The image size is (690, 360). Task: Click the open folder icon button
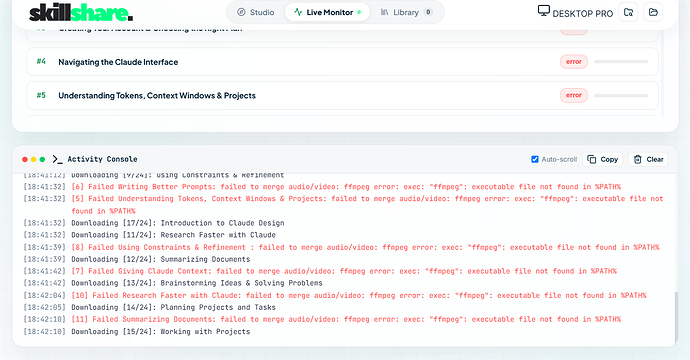pos(653,12)
